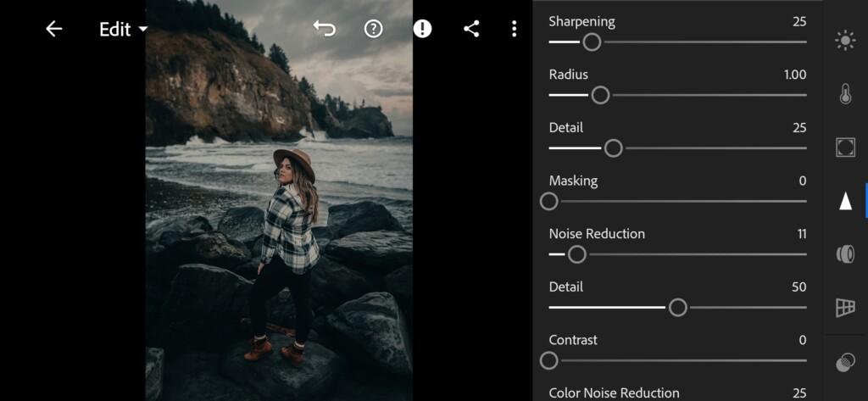The width and height of the screenshot is (868, 401).
Task: Open the exclamation info alert icon
Action: point(422,29)
